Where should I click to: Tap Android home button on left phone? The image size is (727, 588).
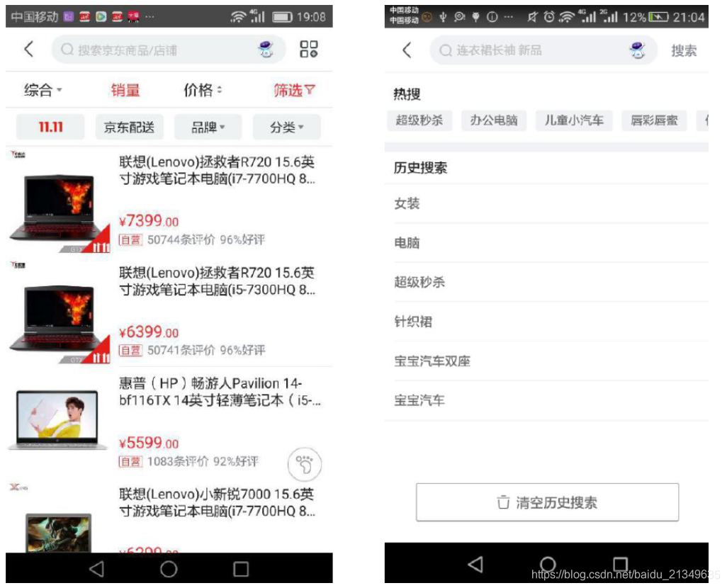coord(169,569)
